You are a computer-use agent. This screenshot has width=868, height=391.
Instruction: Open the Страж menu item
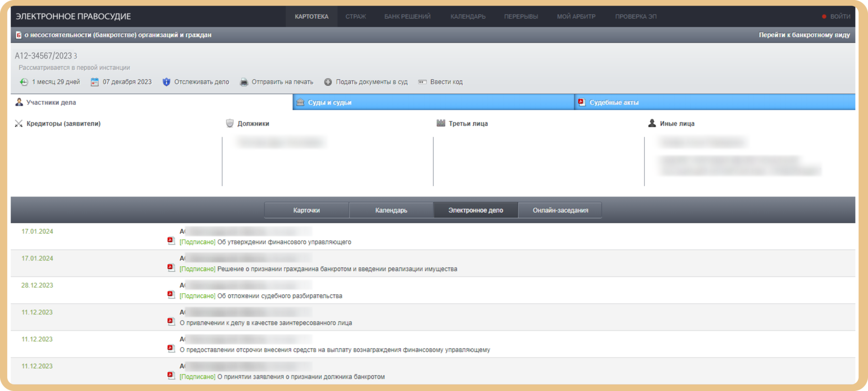(355, 17)
